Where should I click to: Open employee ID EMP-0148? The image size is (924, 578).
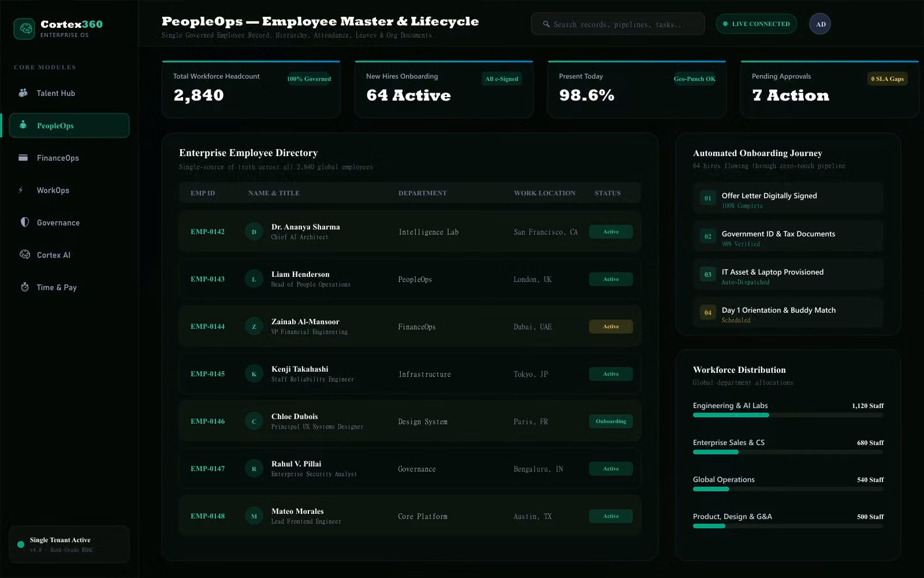pyautogui.click(x=208, y=516)
